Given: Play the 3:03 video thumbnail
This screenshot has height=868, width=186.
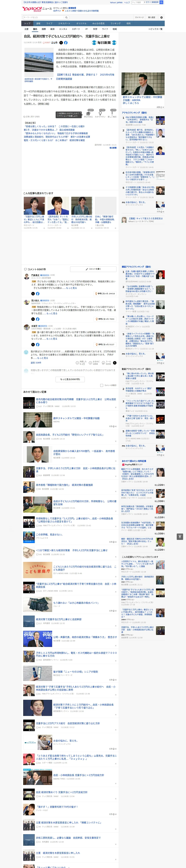Looking at the screenshot, I should tap(29, 403).
